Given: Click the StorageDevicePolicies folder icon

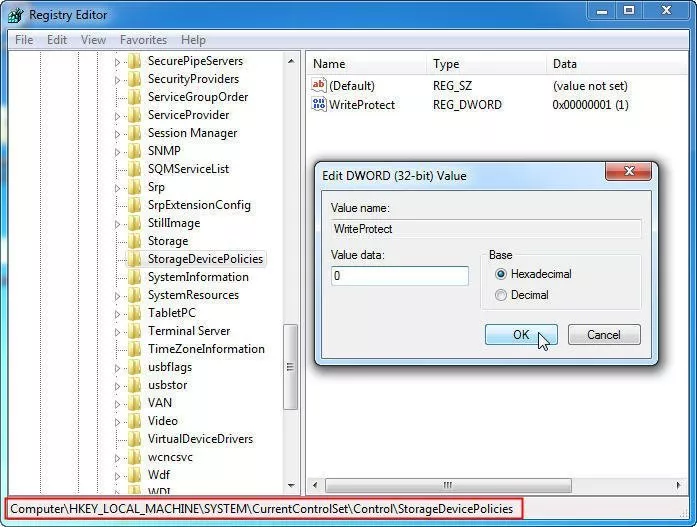Looking at the screenshot, I should pyautogui.click(x=134, y=259).
